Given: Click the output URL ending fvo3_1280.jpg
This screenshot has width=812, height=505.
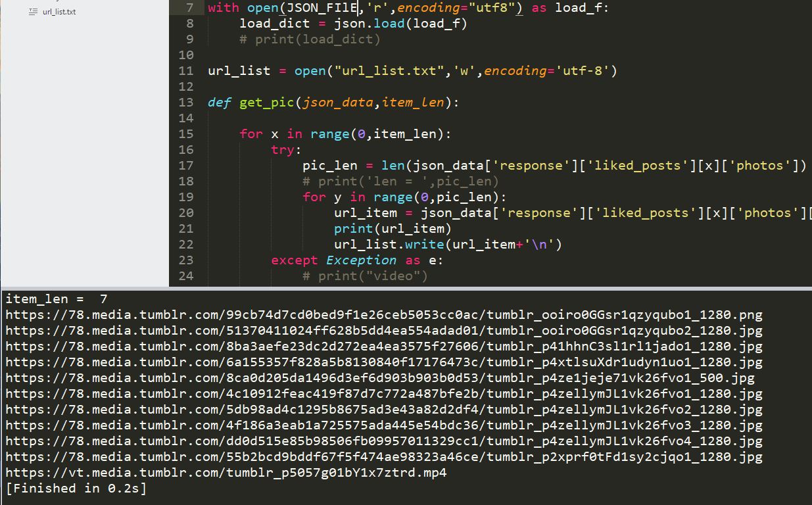Looking at the screenshot, I should 384,425.
